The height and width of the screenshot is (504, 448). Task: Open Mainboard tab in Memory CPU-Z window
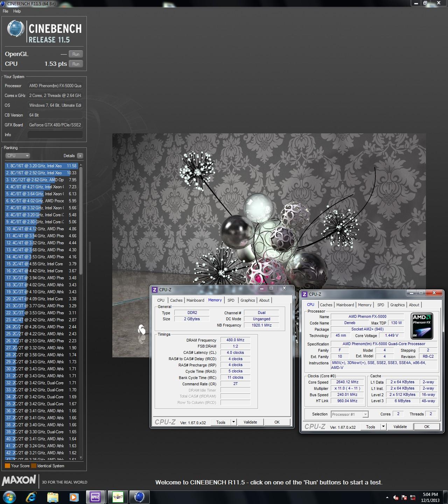tap(195, 300)
